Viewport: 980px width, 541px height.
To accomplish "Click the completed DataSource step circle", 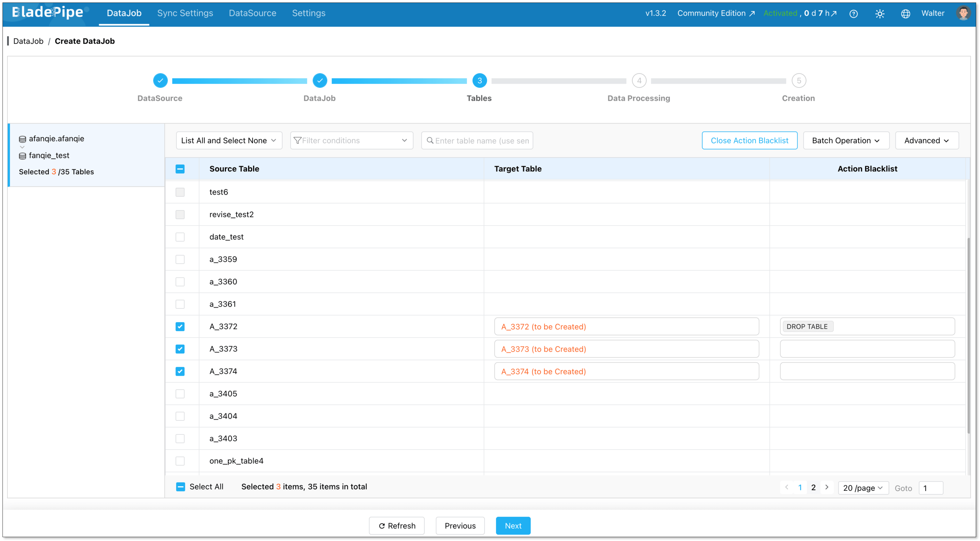I will tap(160, 81).
